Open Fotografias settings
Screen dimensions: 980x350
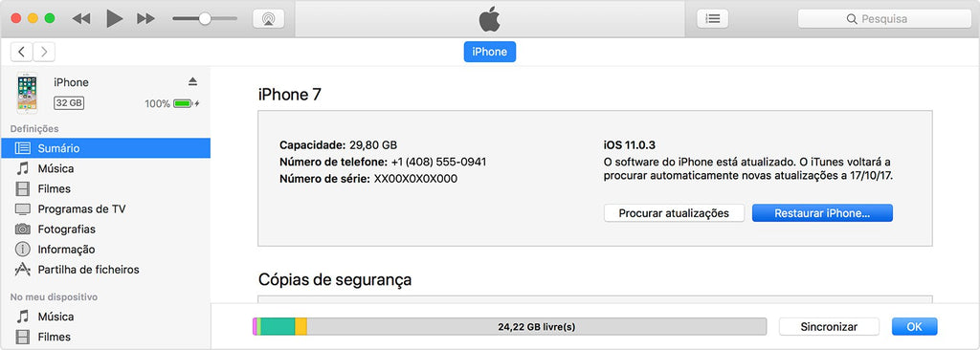[x=105, y=229]
